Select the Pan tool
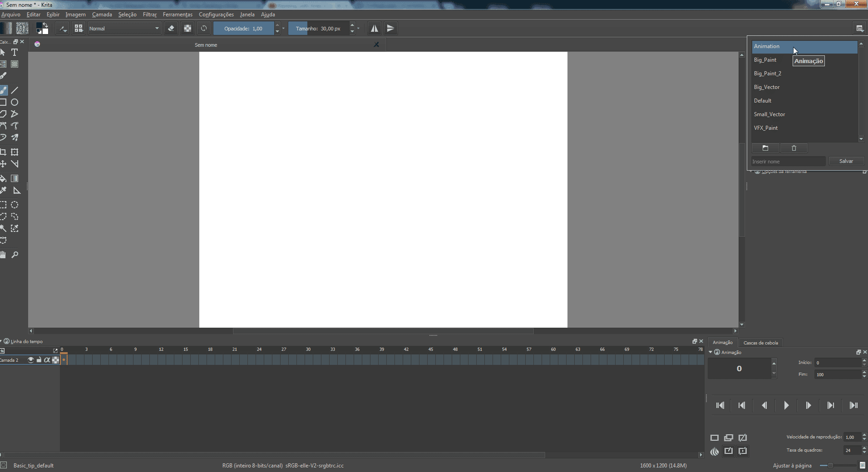The width and height of the screenshot is (868, 472). tap(4, 255)
